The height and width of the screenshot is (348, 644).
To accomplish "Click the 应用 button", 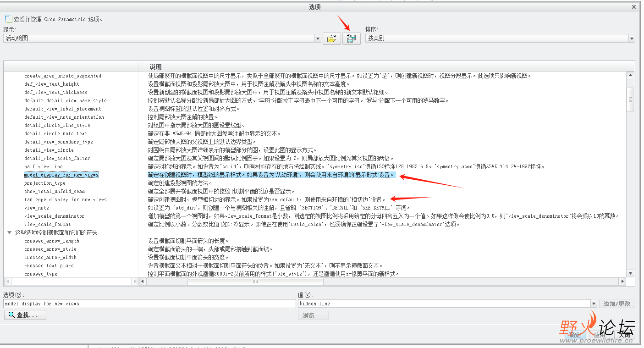I will pos(600,335).
